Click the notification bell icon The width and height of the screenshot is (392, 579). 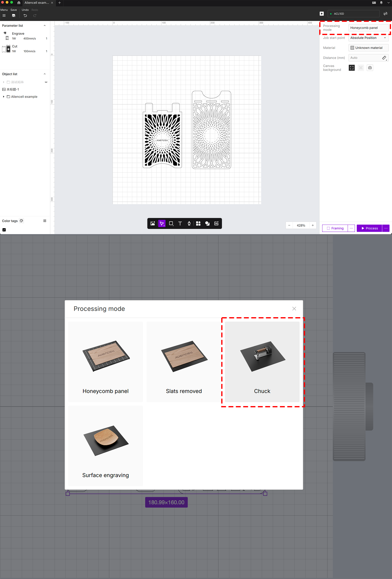pyautogui.click(x=381, y=3)
